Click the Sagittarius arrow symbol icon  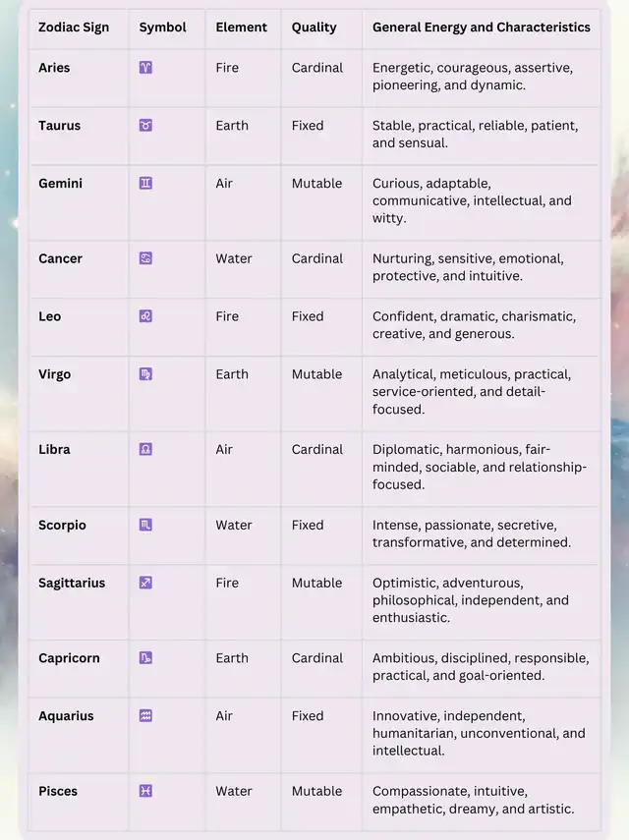(x=145, y=583)
